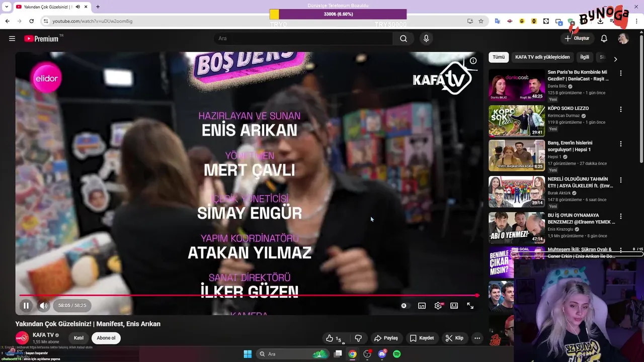Click site info icon in address bar
This screenshot has height=362, width=644.
[x=45, y=21]
